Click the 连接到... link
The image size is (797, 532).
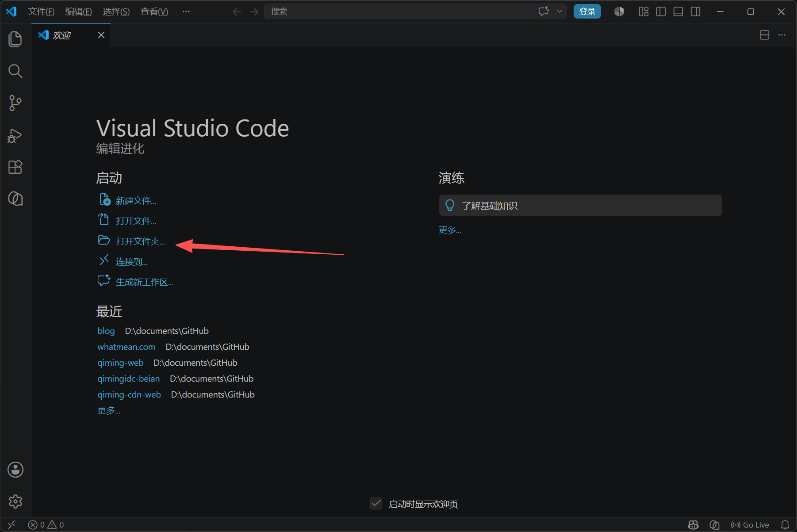coord(132,262)
